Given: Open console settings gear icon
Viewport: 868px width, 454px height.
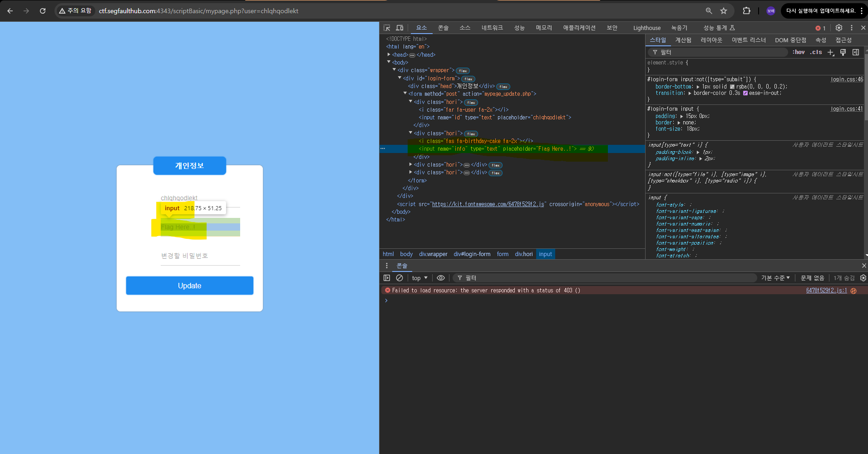Looking at the screenshot, I should point(863,278).
